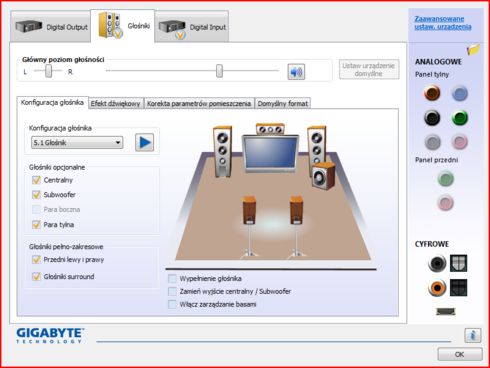
Task: Click the blue rear panel jack
Action: [460, 93]
